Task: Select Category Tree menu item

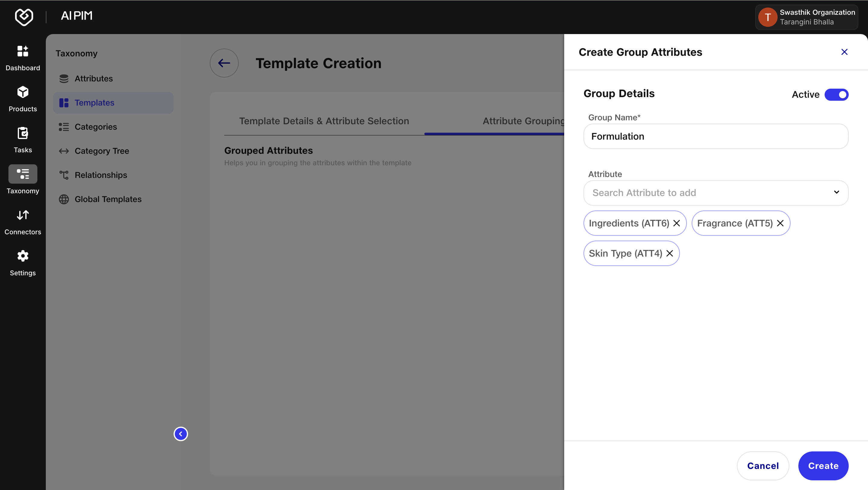Action: click(x=113, y=151)
